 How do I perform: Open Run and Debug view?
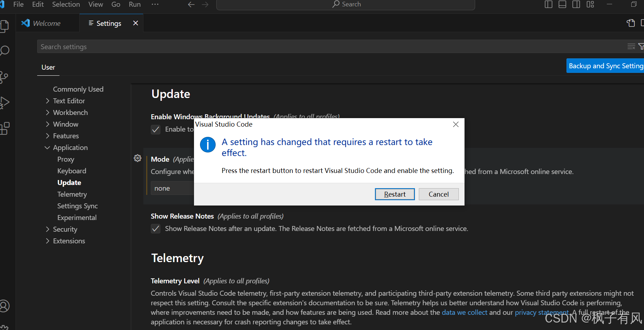(4, 103)
